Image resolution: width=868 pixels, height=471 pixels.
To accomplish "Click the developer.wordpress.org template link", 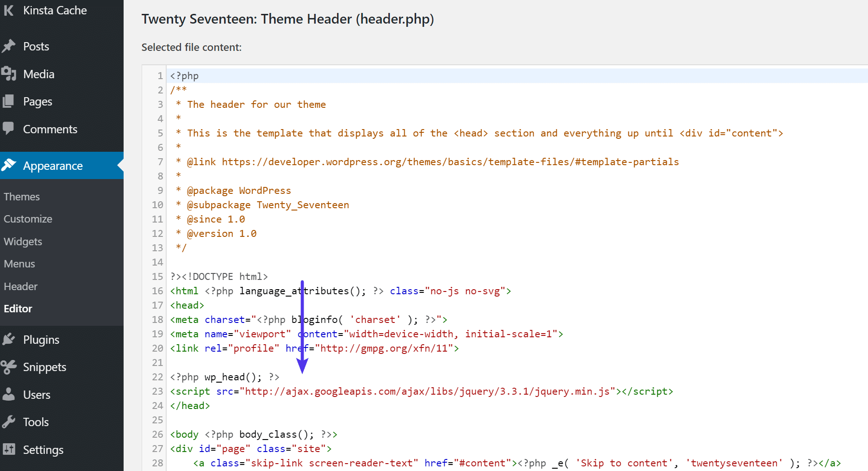I will pos(450,161).
